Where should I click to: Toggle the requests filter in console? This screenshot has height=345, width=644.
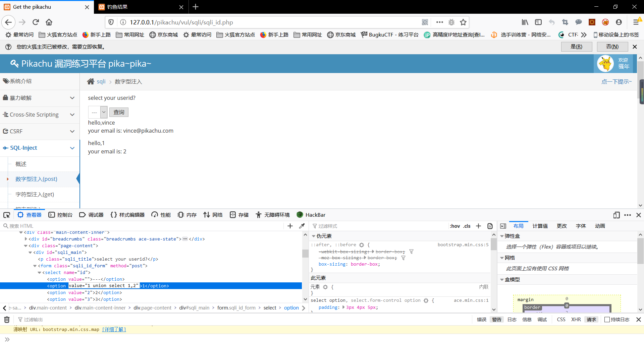click(x=591, y=320)
